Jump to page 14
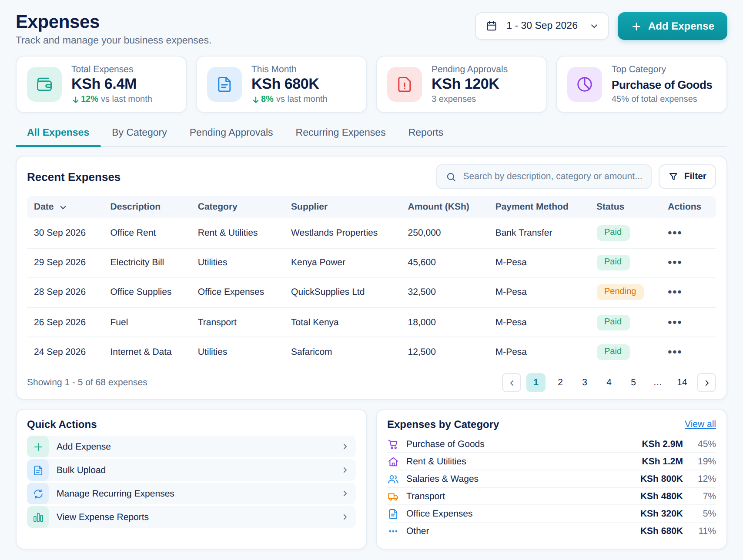This screenshot has height=560, width=743. click(682, 383)
